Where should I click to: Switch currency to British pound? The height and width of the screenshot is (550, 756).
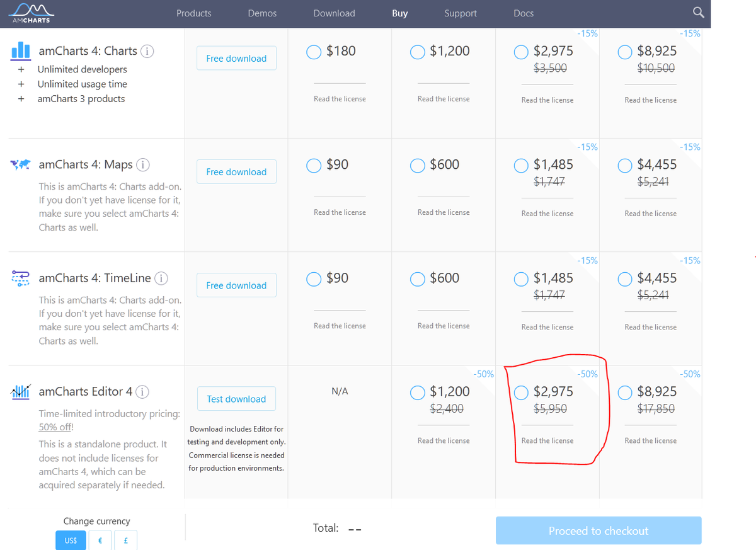point(125,540)
